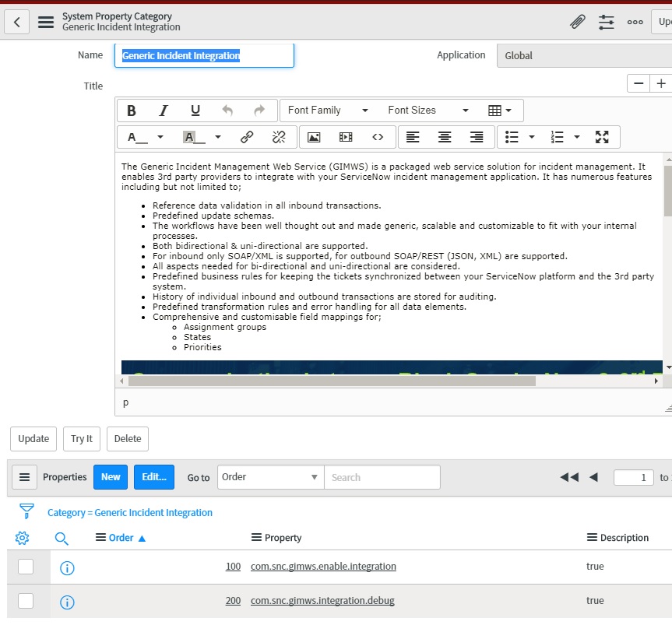Screen dimensions: 672x625
Task: Go back with the left chevron button
Action: (16, 22)
